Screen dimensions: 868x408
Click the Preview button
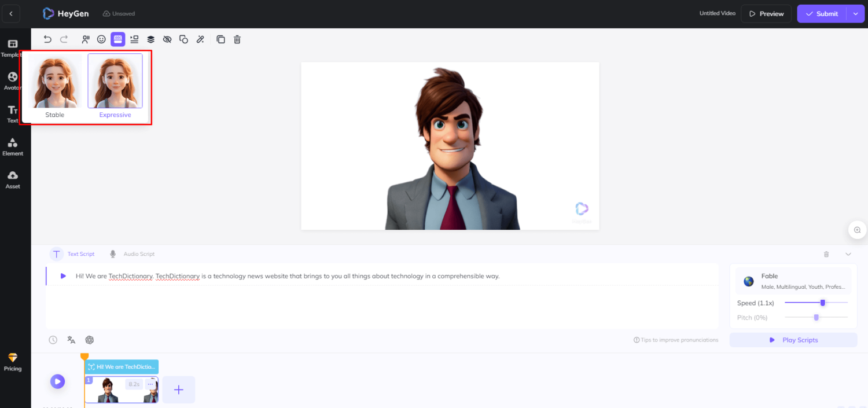tap(766, 14)
